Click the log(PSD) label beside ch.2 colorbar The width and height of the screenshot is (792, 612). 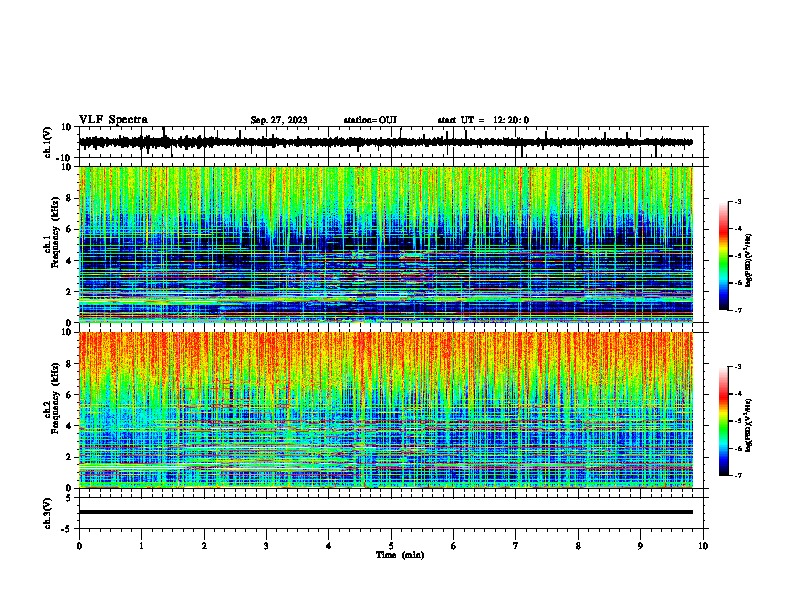749,425
